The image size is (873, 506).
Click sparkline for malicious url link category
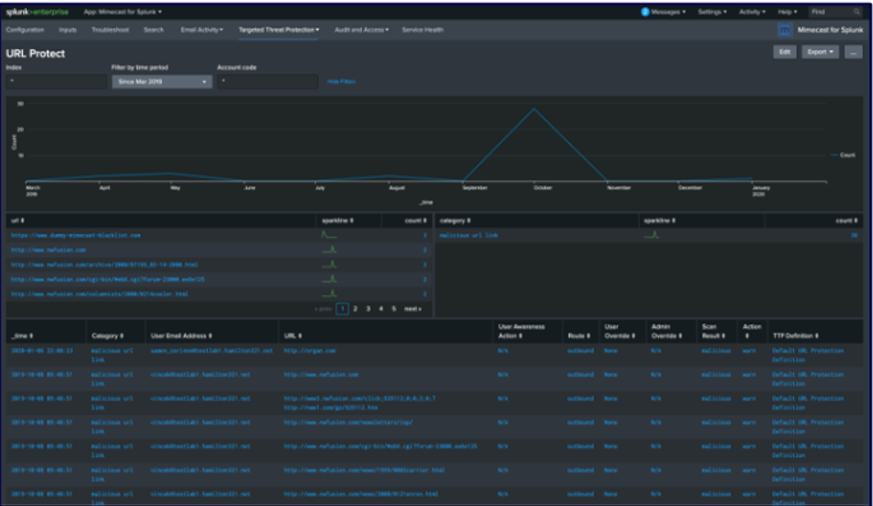pos(651,235)
